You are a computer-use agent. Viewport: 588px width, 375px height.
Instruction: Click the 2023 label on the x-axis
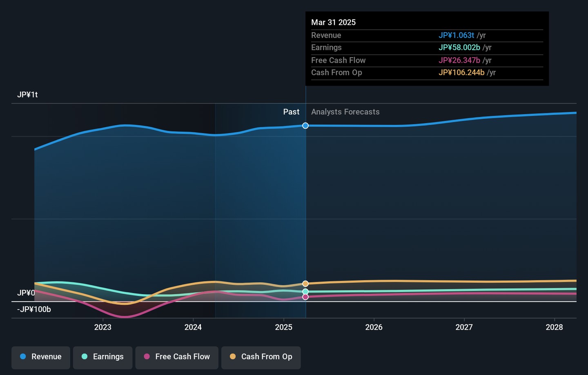point(102,327)
